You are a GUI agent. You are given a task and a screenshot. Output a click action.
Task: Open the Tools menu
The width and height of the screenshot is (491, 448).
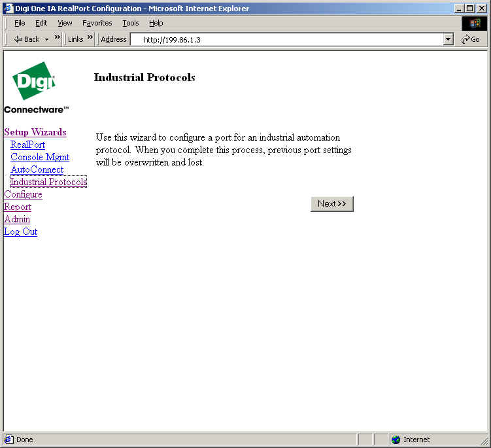pyautogui.click(x=131, y=23)
